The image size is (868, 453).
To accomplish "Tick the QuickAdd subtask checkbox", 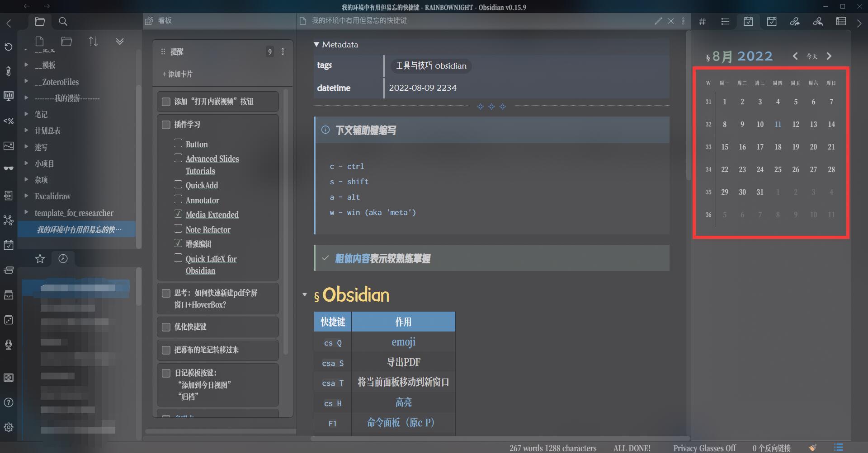I will pyautogui.click(x=178, y=184).
